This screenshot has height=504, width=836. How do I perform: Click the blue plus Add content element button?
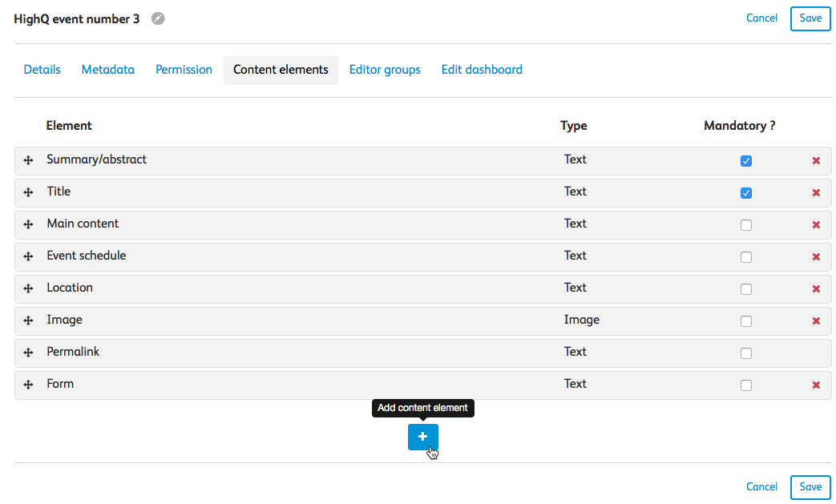(422, 437)
